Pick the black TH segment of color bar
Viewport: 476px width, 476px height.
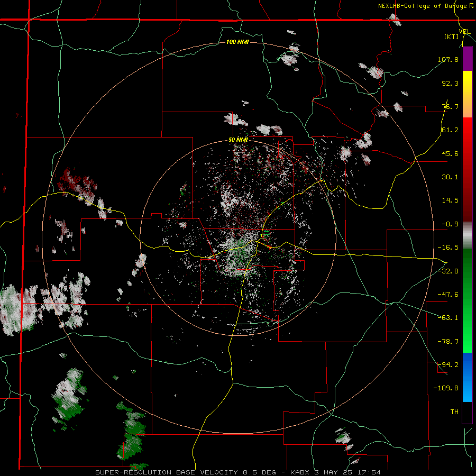[467, 412]
